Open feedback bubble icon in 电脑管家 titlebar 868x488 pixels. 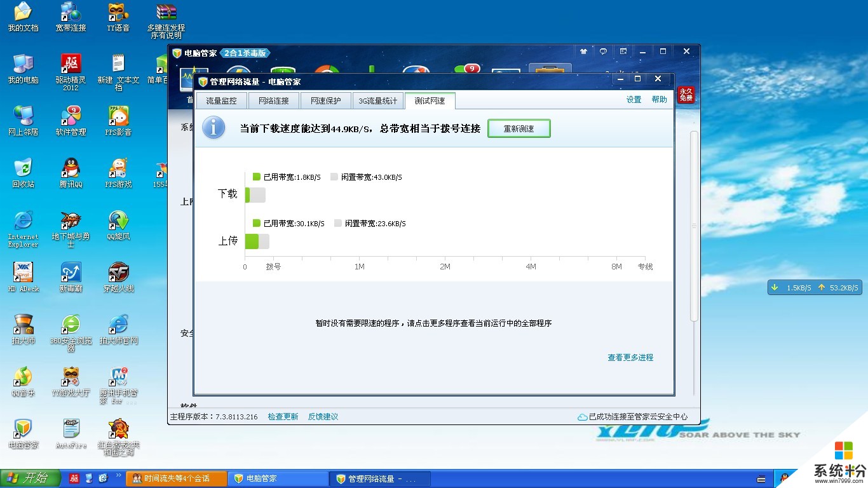pyautogui.click(x=604, y=51)
